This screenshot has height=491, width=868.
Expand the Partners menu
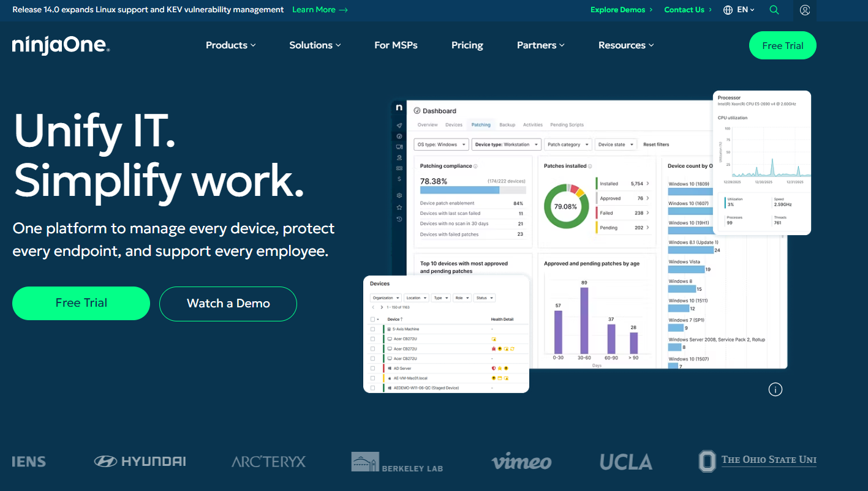click(x=541, y=45)
